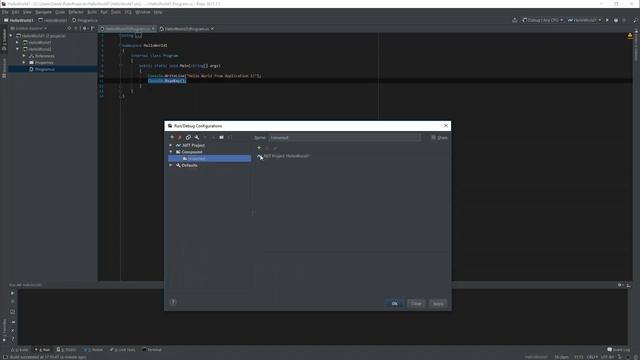Image resolution: width=640 pixels, height=360 pixels.
Task: Click the Debug bug icon in the main toolbar
Action: tap(616, 20)
